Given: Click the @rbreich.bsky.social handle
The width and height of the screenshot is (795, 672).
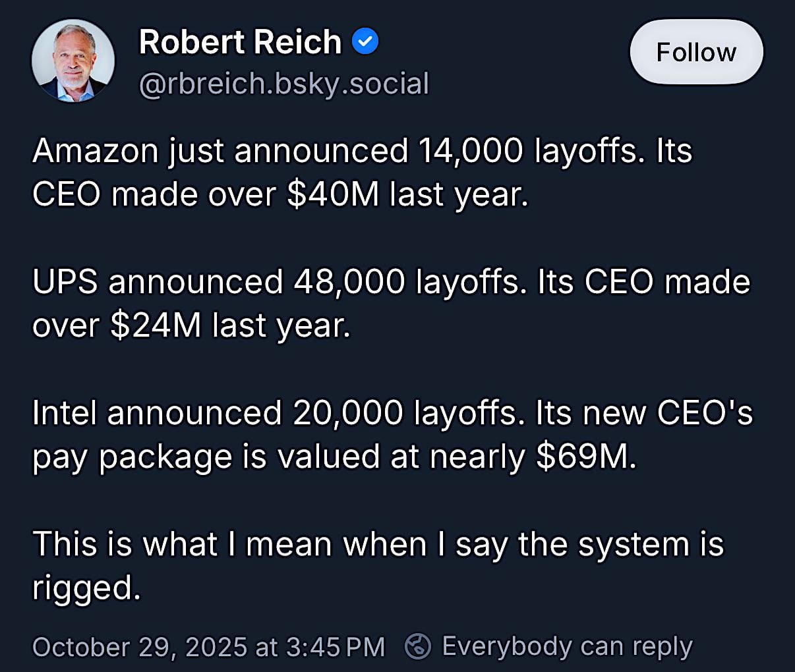Looking at the screenshot, I should (x=284, y=84).
